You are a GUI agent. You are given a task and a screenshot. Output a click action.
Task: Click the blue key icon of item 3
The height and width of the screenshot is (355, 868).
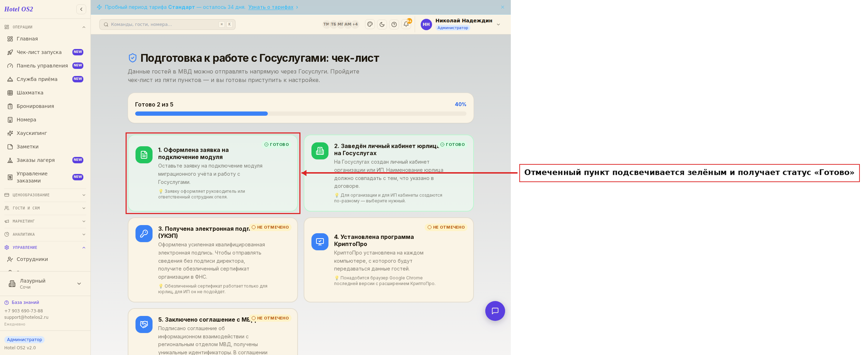coord(144,234)
